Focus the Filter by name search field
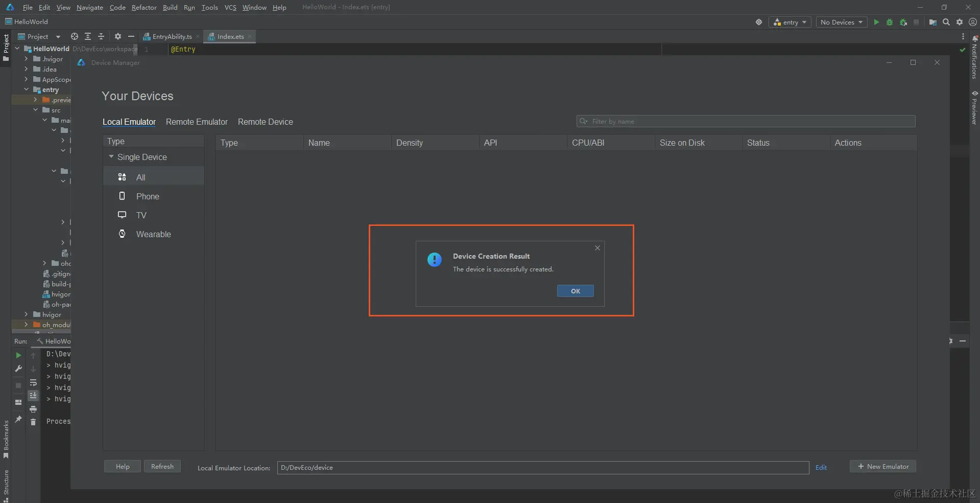980x503 pixels. (x=746, y=121)
